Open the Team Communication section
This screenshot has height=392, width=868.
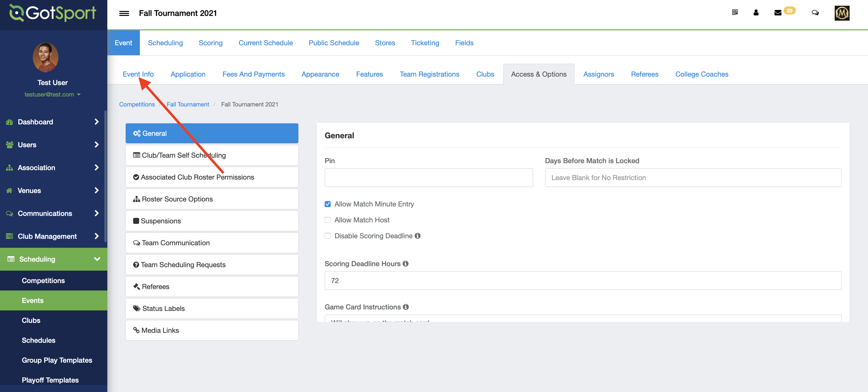tap(212, 243)
